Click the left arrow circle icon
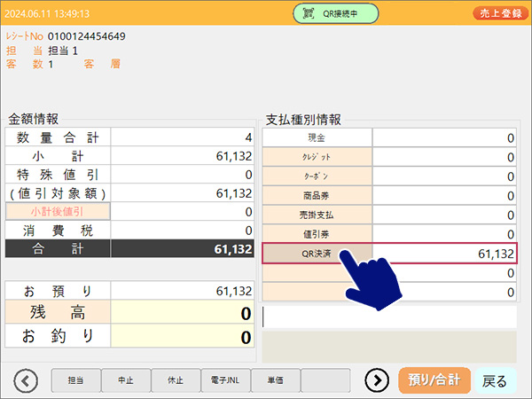 click(x=27, y=380)
